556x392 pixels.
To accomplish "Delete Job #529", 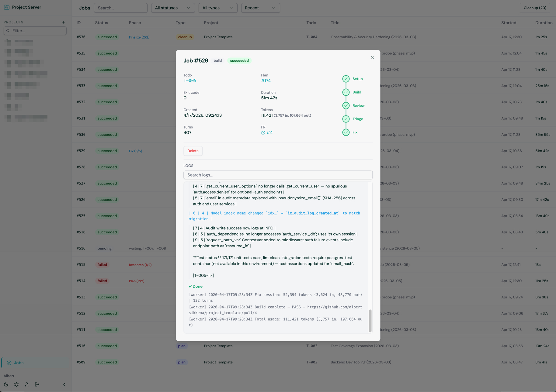I will pos(193,151).
